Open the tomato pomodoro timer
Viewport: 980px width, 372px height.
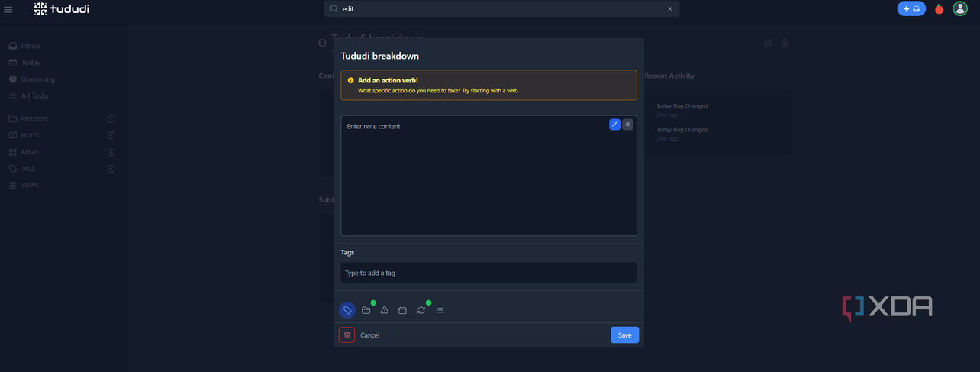940,9
